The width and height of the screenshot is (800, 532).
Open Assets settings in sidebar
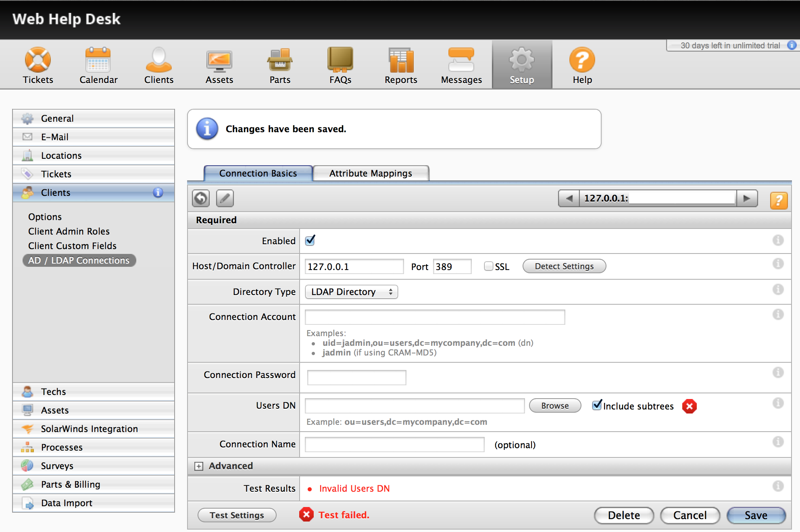coord(94,410)
